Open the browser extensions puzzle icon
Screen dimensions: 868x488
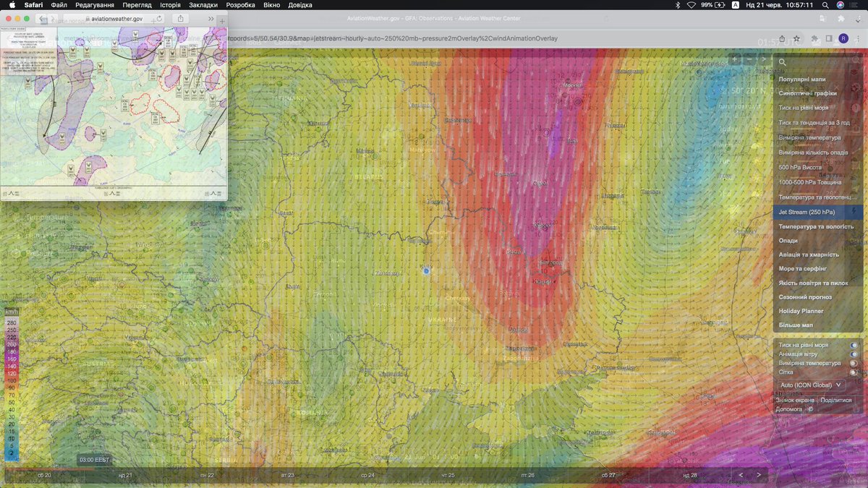pos(813,38)
